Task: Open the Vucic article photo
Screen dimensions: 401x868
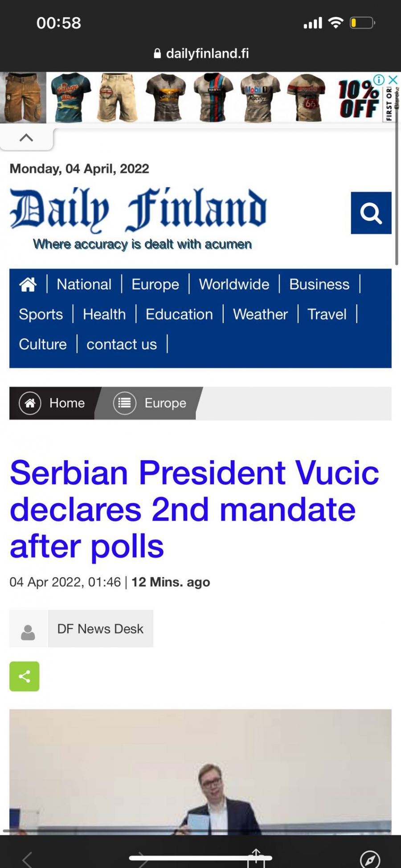Action: (x=200, y=772)
